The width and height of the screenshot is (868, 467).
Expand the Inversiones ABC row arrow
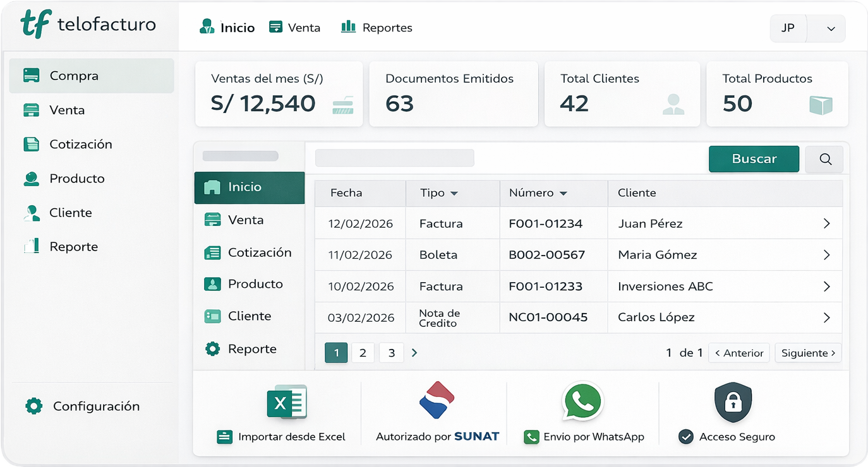[826, 287]
